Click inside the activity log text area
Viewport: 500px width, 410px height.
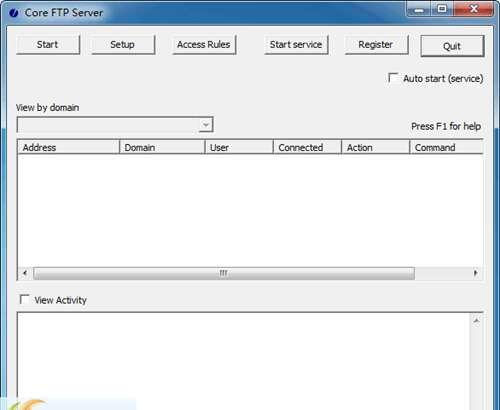pos(243,360)
